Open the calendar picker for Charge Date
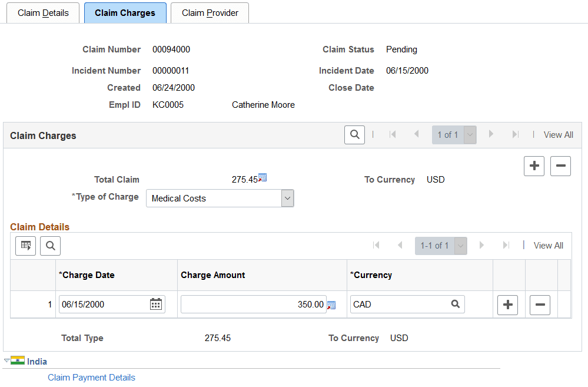 pyautogui.click(x=155, y=304)
